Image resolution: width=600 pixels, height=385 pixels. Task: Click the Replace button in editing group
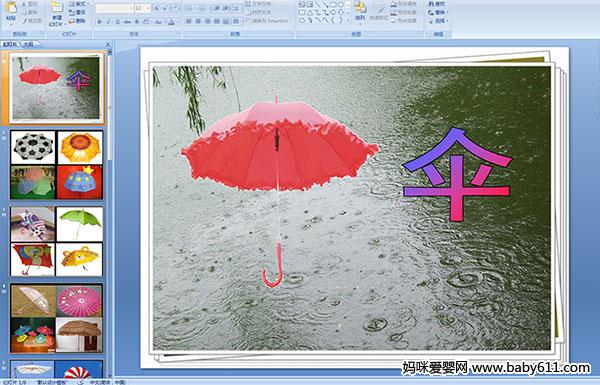[437, 12]
